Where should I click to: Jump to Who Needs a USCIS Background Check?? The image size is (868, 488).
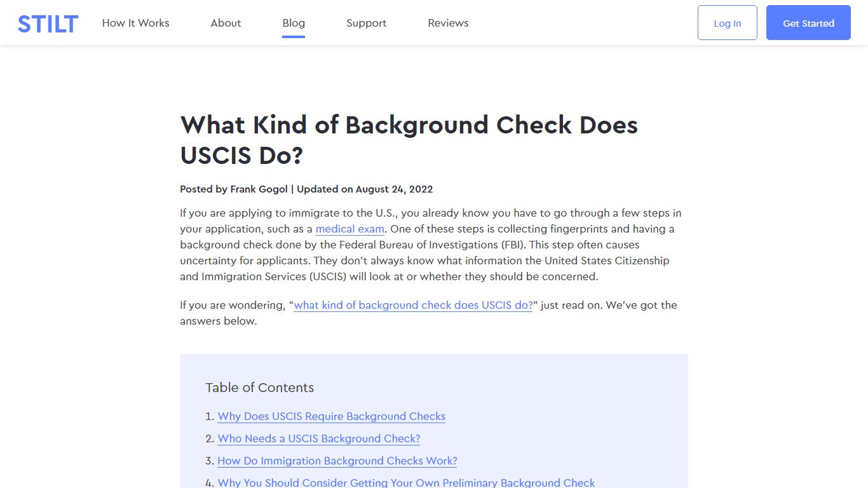319,438
